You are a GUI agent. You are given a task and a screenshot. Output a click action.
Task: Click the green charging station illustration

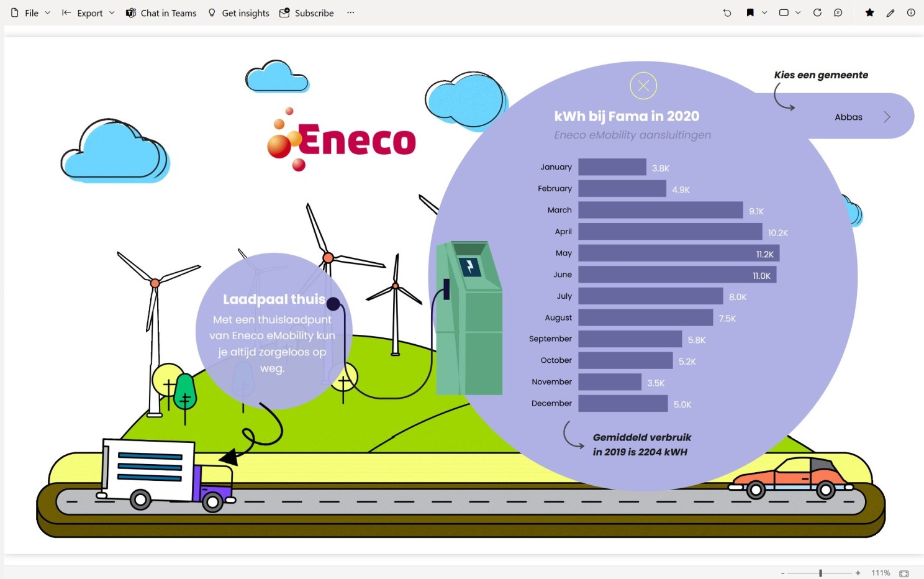468,318
